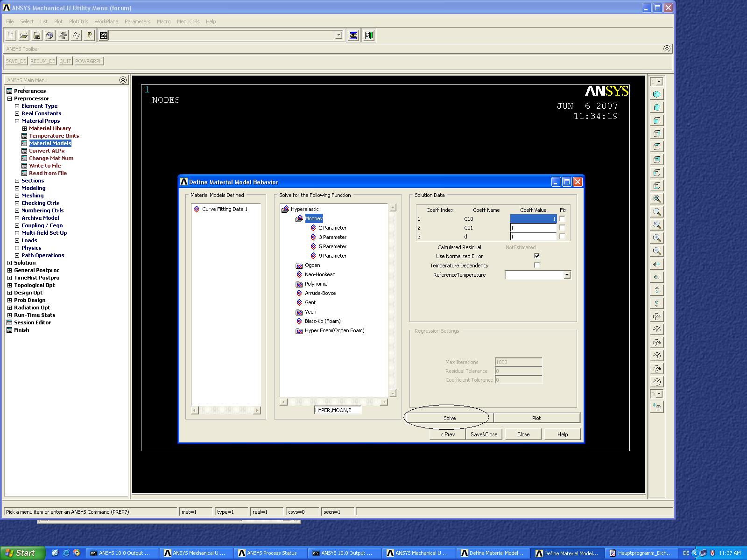Click the Save Analysis disk icon
The height and width of the screenshot is (560, 747).
(36, 35)
